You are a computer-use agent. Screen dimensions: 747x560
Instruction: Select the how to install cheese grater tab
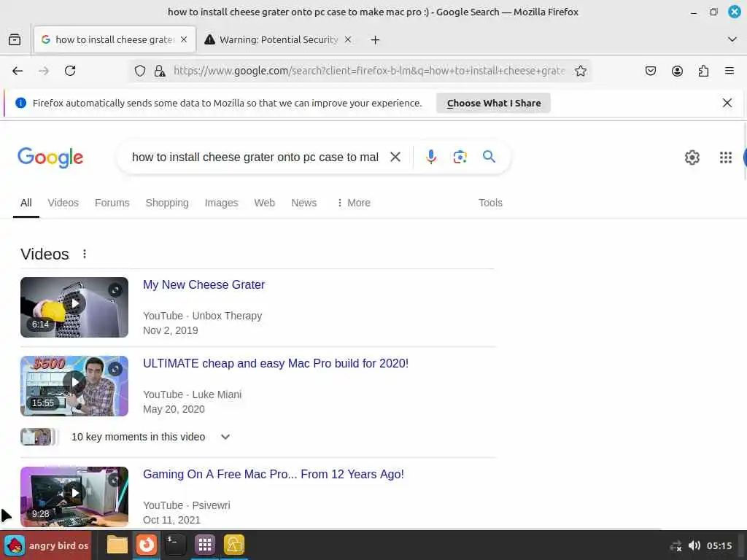pyautogui.click(x=115, y=39)
